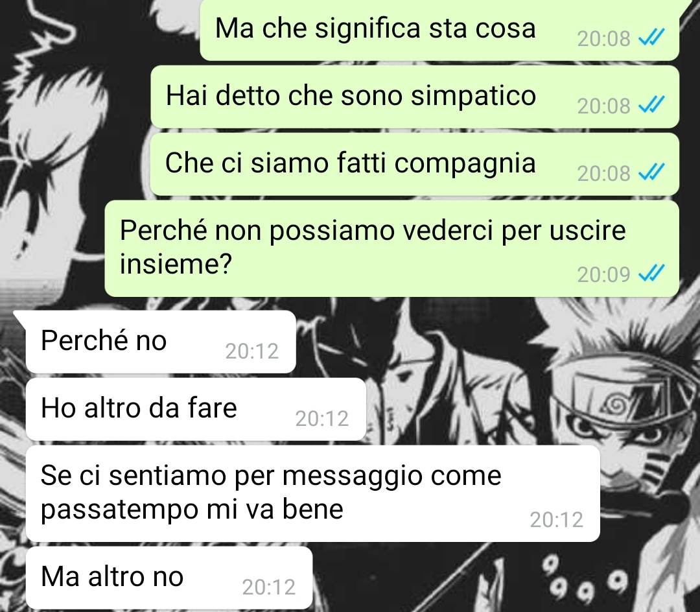Viewport: 700px width, 612px height.
Task: Tap the 20:12 timestamp on the 'passatempo mi va bene' message
Action: point(556,519)
